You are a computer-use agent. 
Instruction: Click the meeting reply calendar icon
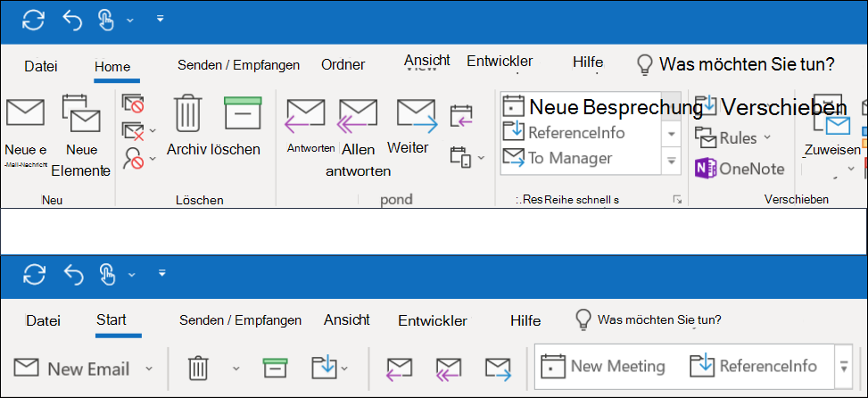(462, 115)
